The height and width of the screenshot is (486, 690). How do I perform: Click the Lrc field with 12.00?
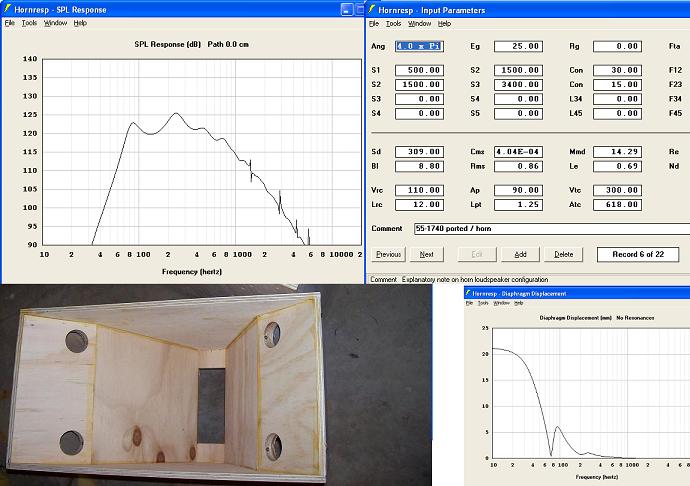pos(419,205)
